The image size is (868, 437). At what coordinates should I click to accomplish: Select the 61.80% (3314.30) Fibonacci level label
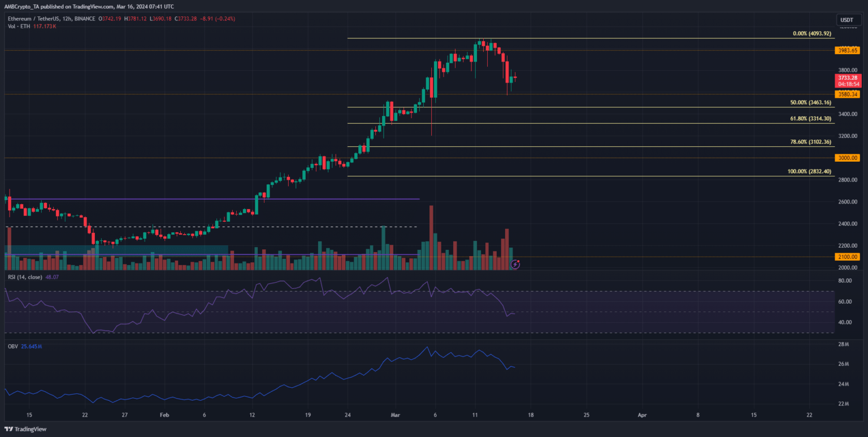point(811,119)
